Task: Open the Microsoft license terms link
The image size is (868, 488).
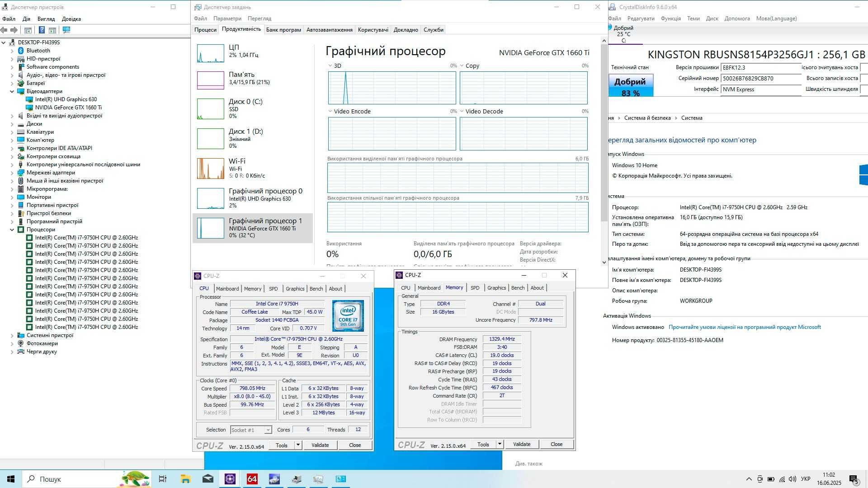Action: click(745, 327)
